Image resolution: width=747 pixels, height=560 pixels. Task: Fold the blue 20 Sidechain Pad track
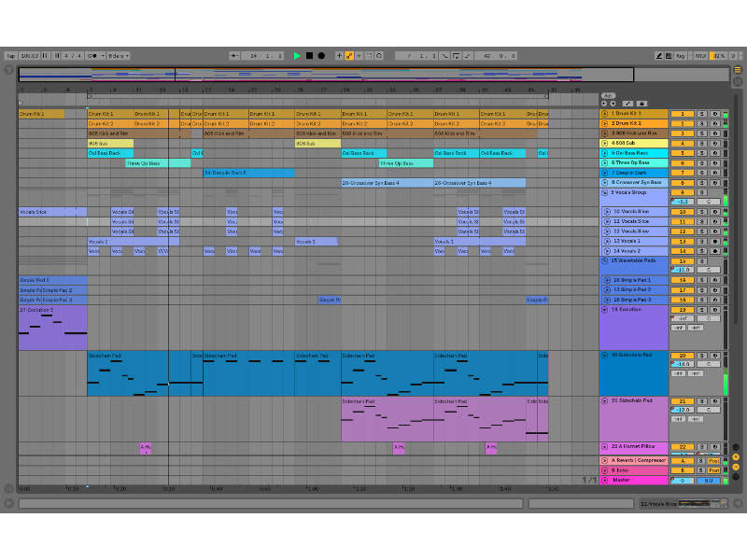604,356
